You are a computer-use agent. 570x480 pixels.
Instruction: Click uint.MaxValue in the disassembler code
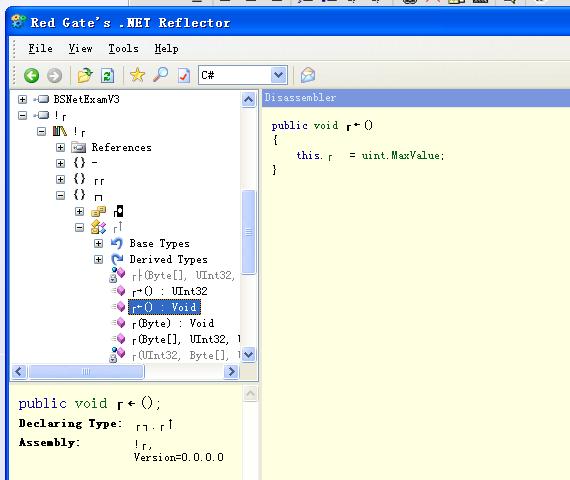(x=402, y=156)
